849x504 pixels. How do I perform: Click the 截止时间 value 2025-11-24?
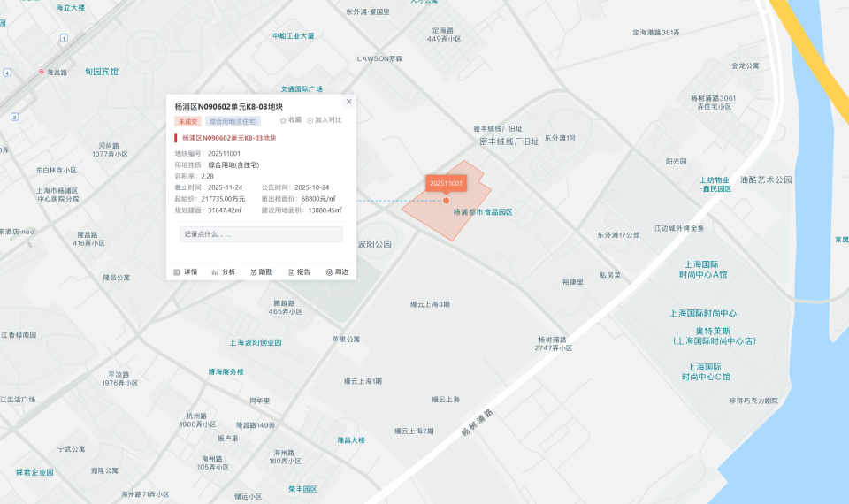click(226, 187)
